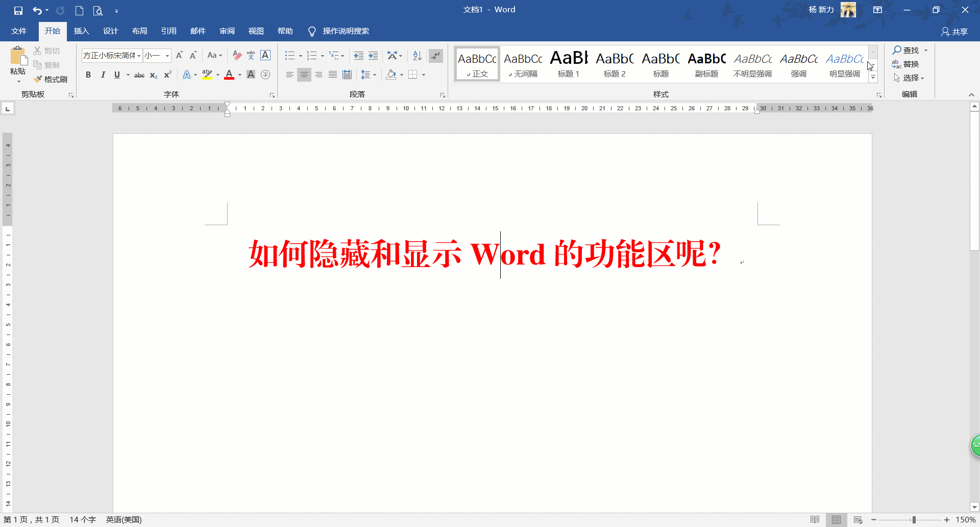Open the bullets list dropdown arrow
The image size is (980, 527).
(301, 56)
